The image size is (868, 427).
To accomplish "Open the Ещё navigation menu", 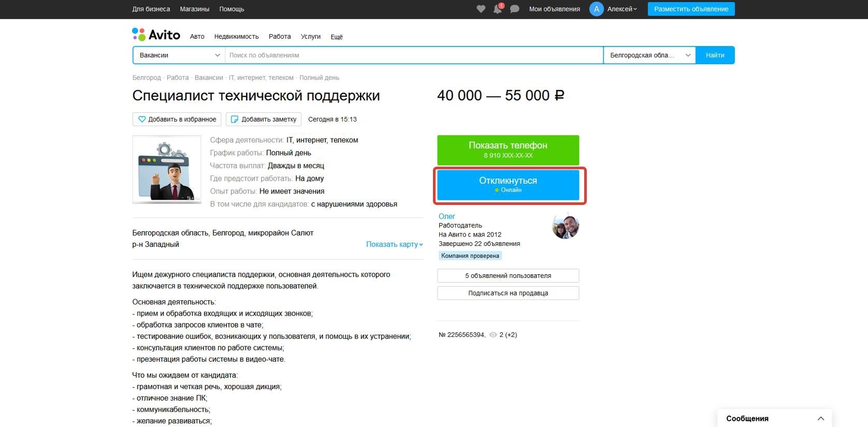I will tap(337, 37).
